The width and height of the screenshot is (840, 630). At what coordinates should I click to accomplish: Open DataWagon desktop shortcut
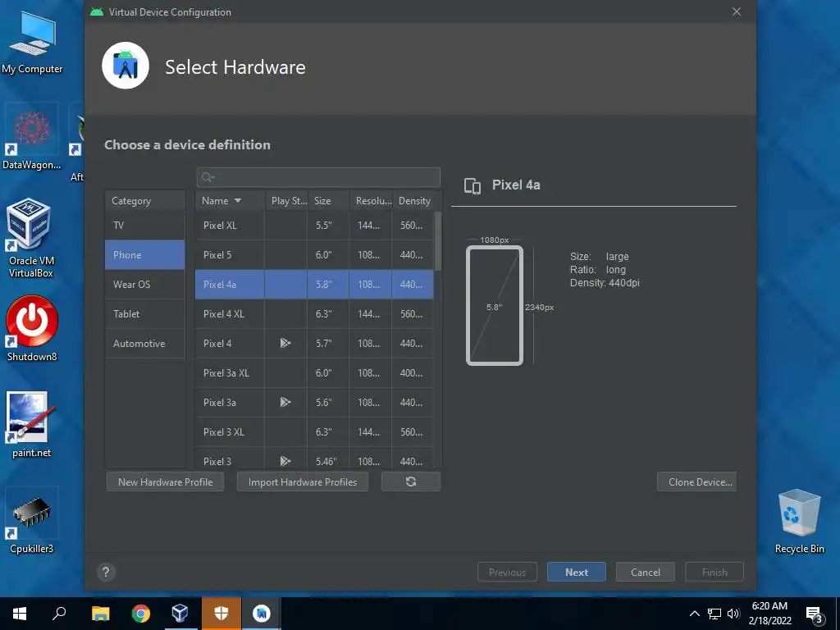[x=32, y=137]
